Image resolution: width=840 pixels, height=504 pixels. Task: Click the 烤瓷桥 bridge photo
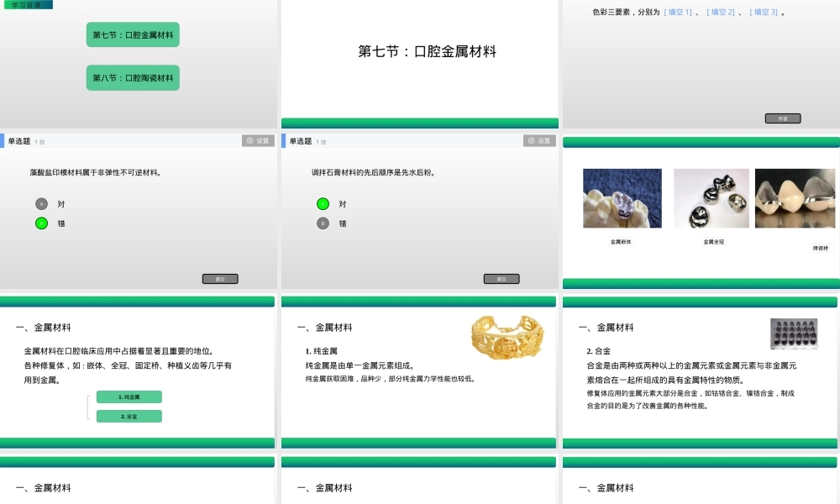tap(795, 198)
